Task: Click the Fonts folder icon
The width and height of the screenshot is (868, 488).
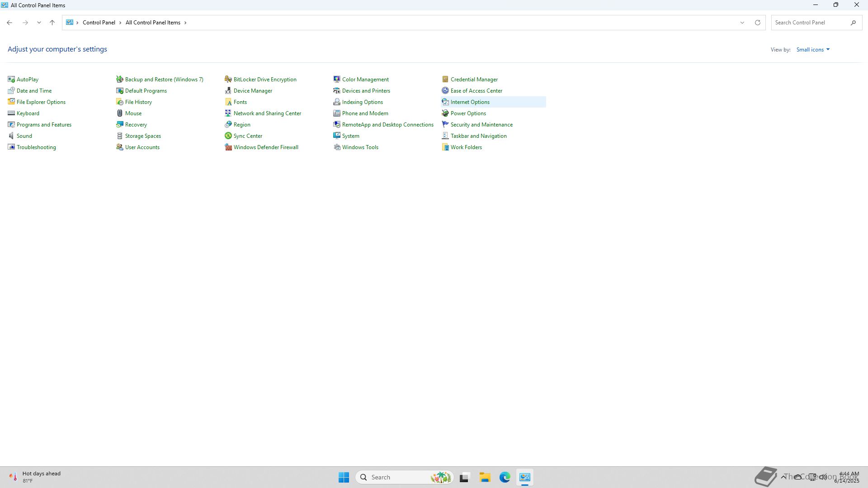Action: (x=228, y=102)
